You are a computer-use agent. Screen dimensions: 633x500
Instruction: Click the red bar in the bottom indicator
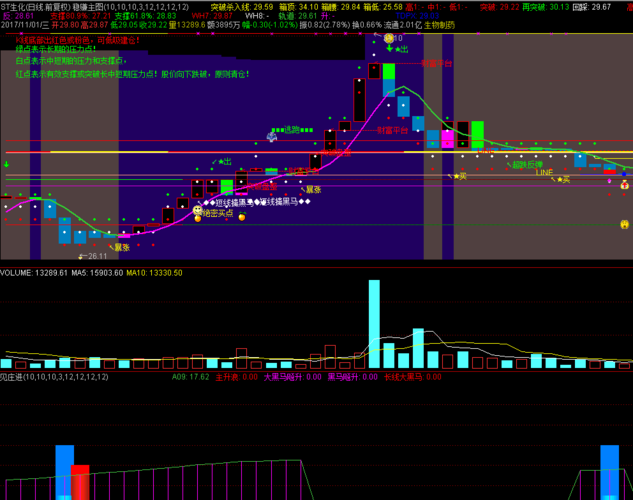(x=81, y=481)
